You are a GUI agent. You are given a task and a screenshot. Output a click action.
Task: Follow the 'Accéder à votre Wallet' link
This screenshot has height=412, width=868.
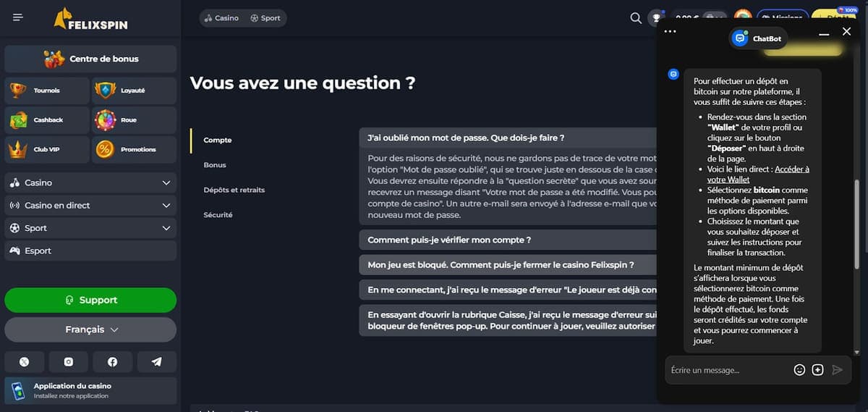(x=758, y=175)
